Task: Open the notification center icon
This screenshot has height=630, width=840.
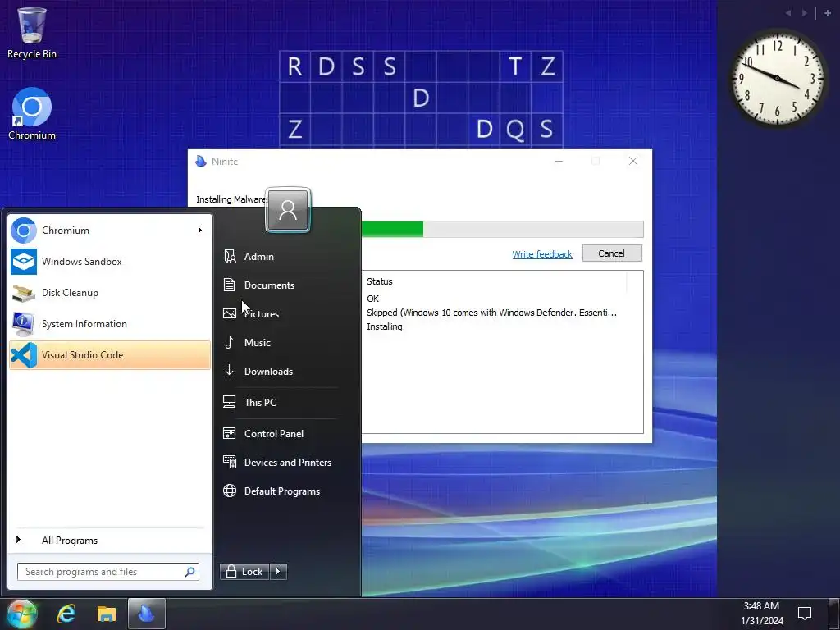Action: [x=805, y=614]
